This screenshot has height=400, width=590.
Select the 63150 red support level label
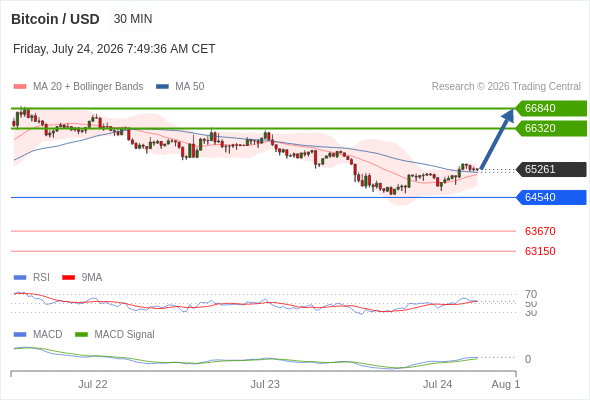540,251
